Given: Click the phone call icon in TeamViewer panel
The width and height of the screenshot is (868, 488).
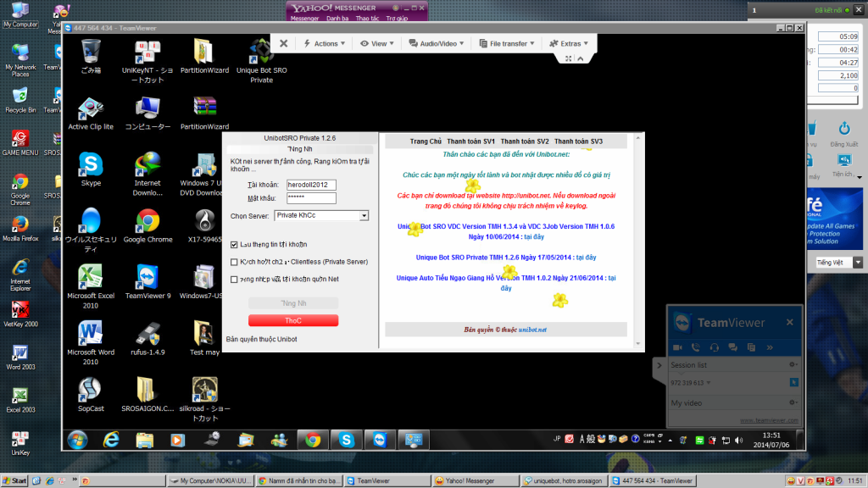Looking at the screenshot, I should click(x=696, y=347).
